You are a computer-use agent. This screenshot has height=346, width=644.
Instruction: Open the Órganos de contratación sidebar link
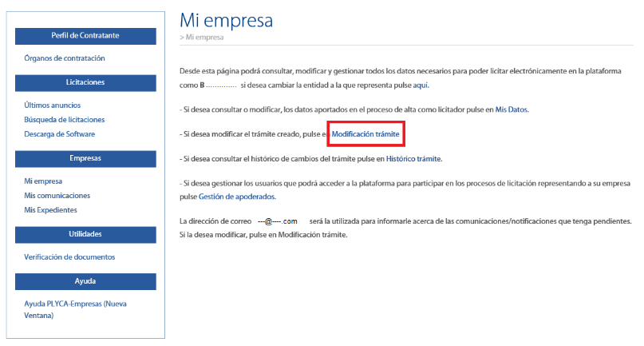pos(65,58)
